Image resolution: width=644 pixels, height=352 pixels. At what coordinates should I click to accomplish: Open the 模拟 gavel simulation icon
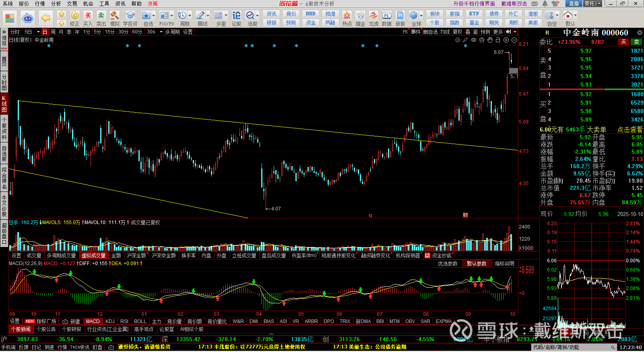tap(115, 15)
